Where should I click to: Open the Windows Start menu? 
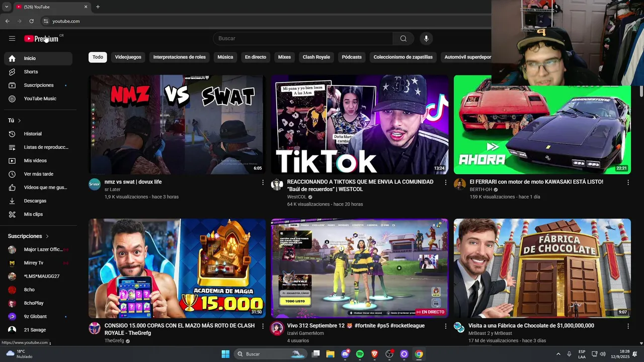tap(225, 354)
